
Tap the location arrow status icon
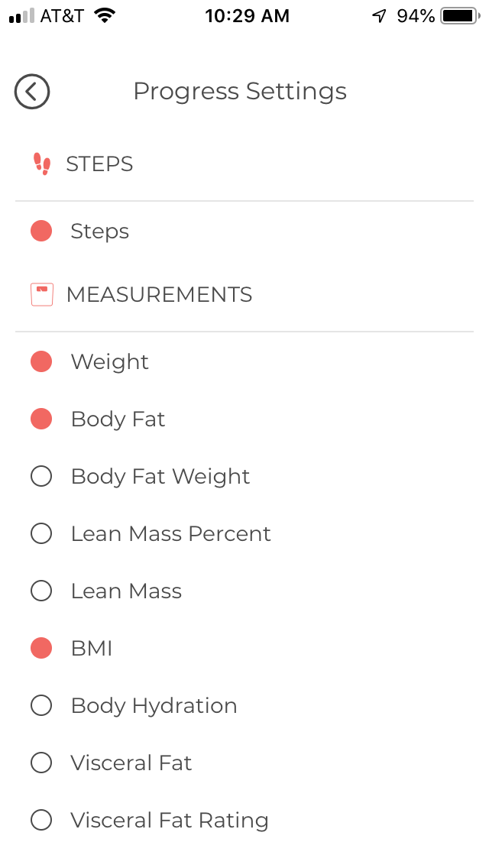coord(380,16)
